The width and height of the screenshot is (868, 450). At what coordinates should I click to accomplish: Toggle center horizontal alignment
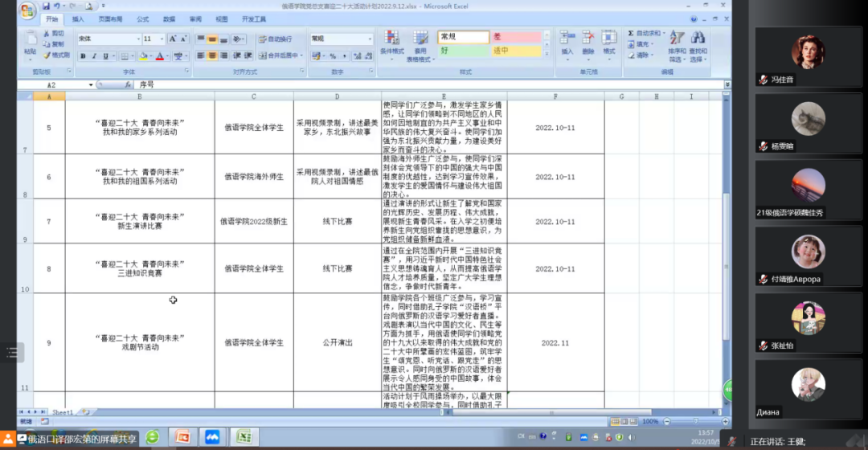(213, 56)
